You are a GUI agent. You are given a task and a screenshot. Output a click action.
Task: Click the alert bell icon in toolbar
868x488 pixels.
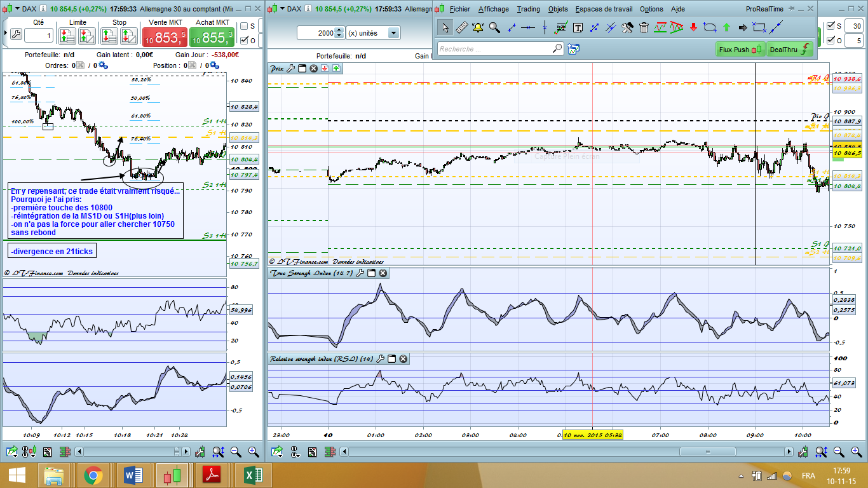point(478,27)
